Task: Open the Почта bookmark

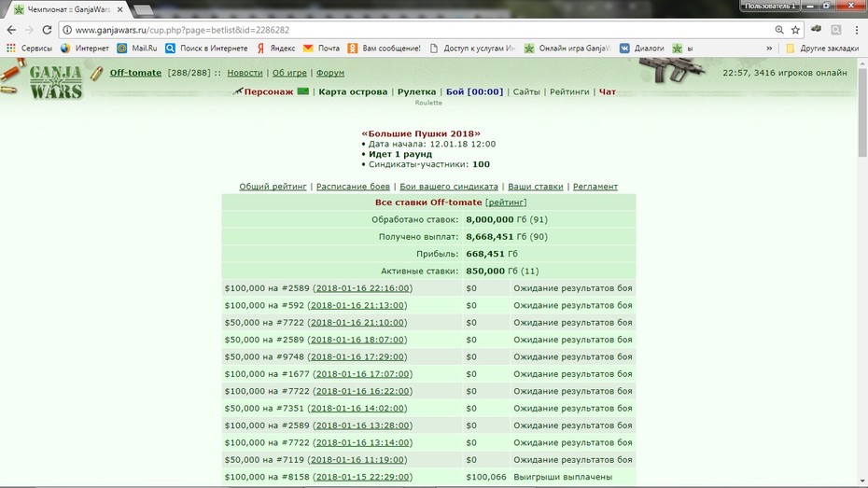Action: pyautogui.click(x=322, y=49)
